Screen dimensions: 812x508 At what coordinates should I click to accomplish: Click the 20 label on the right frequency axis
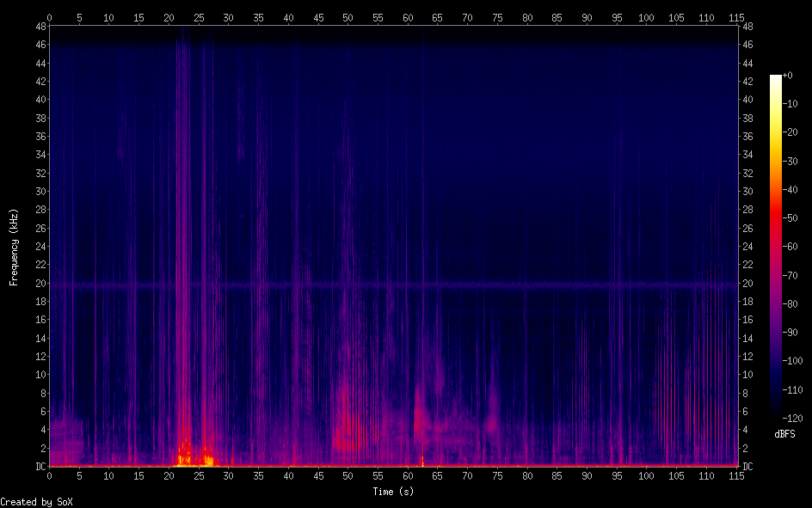[747, 284]
